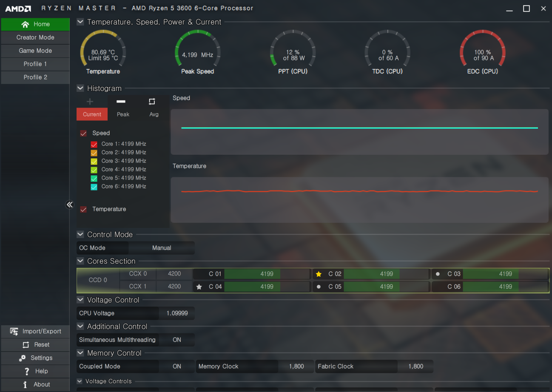Image resolution: width=552 pixels, height=392 pixels.
Task: Collapse the Histogram section
Action: (80, 88)
